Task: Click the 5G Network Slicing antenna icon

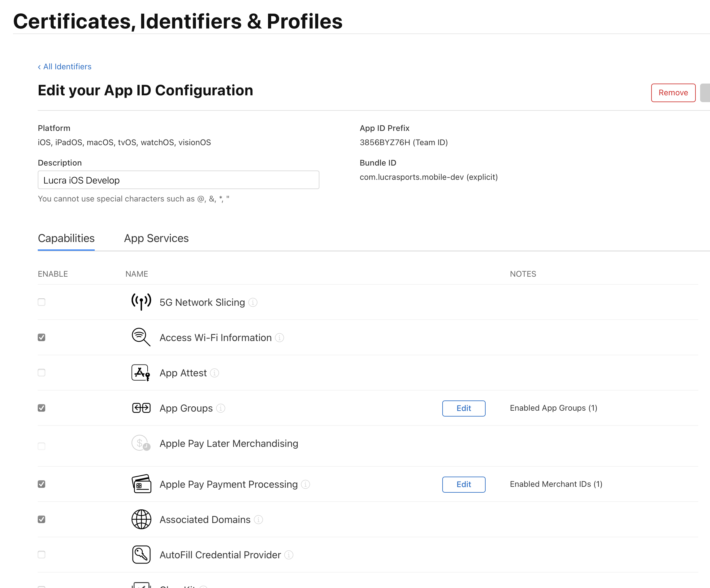Action: tap(141, 302)
